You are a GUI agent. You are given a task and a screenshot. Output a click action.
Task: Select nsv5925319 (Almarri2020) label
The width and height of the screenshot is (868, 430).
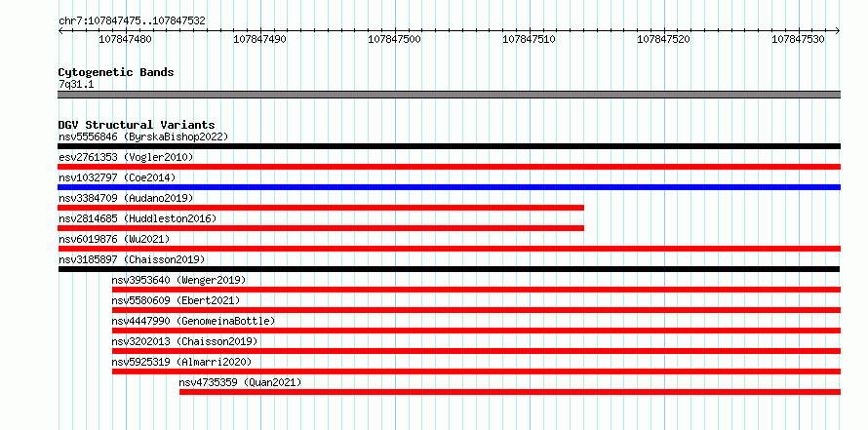coord(181,362)
